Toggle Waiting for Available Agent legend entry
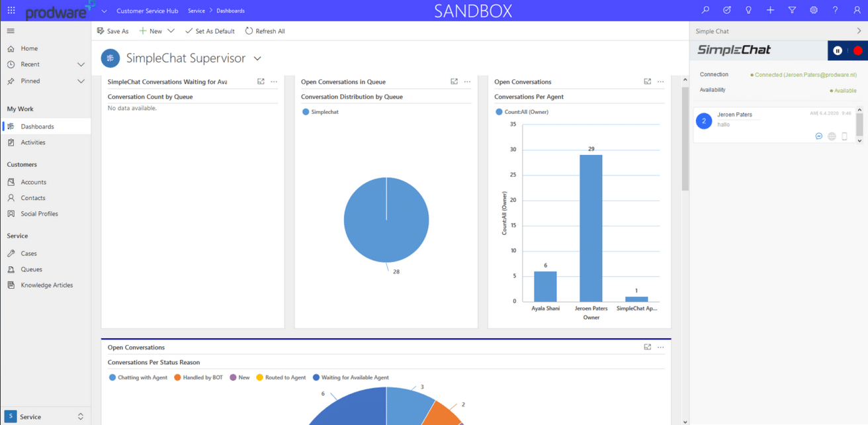 (x=351, y=377)
